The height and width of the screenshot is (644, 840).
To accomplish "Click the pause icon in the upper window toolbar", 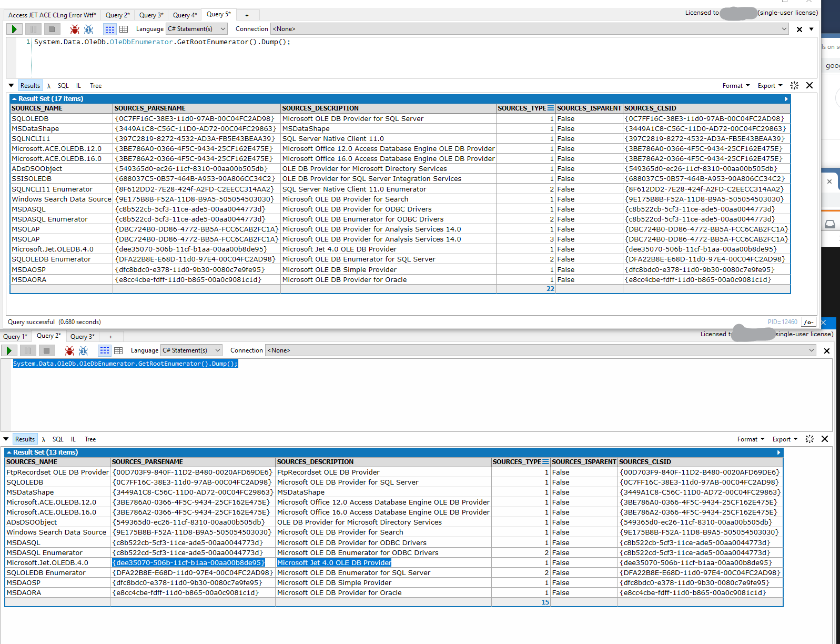I will click(x=33, y=29).
